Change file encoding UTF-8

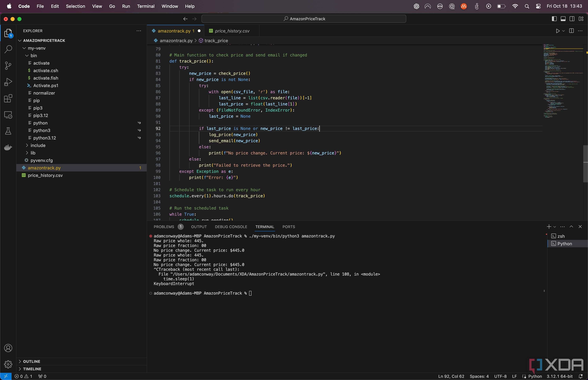pyautogui.click(x=500, y=376)
